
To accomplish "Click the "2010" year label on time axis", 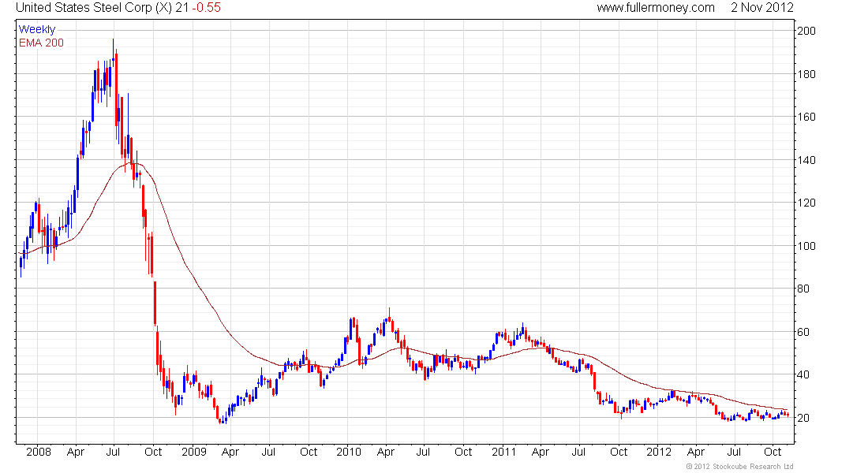I will (x=349, y=452).
